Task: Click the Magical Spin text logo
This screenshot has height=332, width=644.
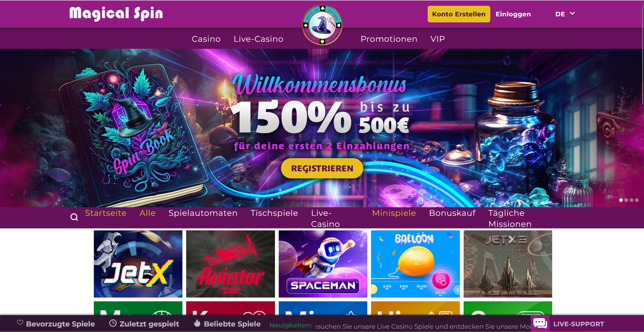Action: [116, 14]
